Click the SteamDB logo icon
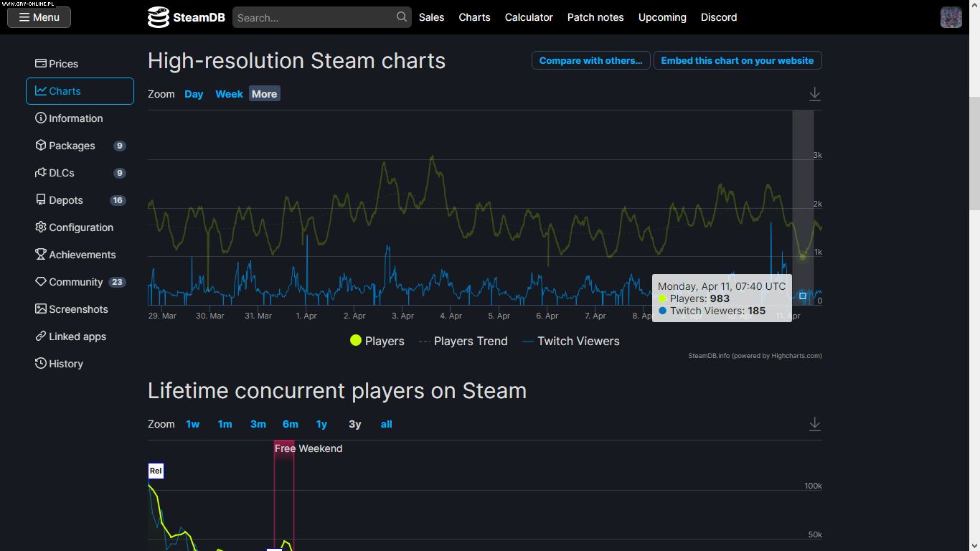The image size is (980, 551). point(158,17)
